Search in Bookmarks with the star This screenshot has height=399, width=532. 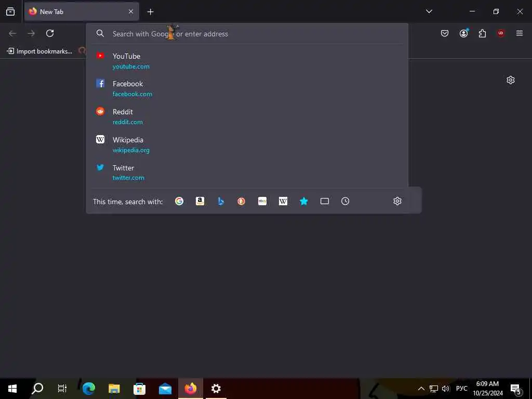click(303, 201)
